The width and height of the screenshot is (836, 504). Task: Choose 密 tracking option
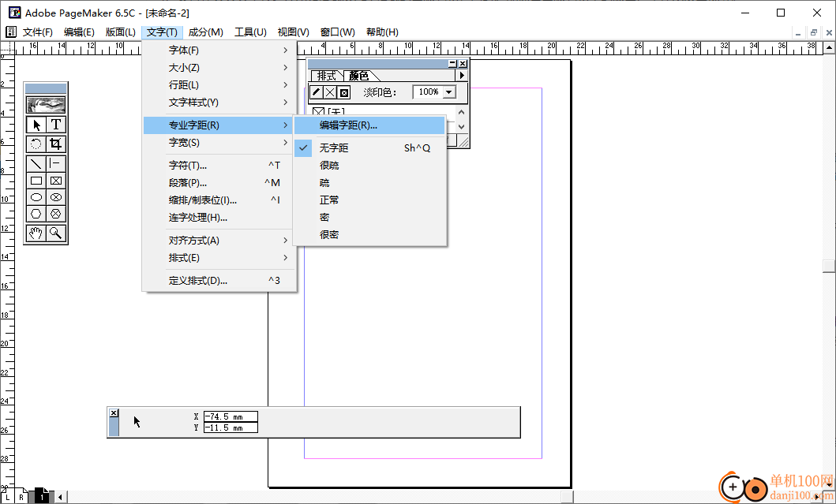click(x=369, y=218)
